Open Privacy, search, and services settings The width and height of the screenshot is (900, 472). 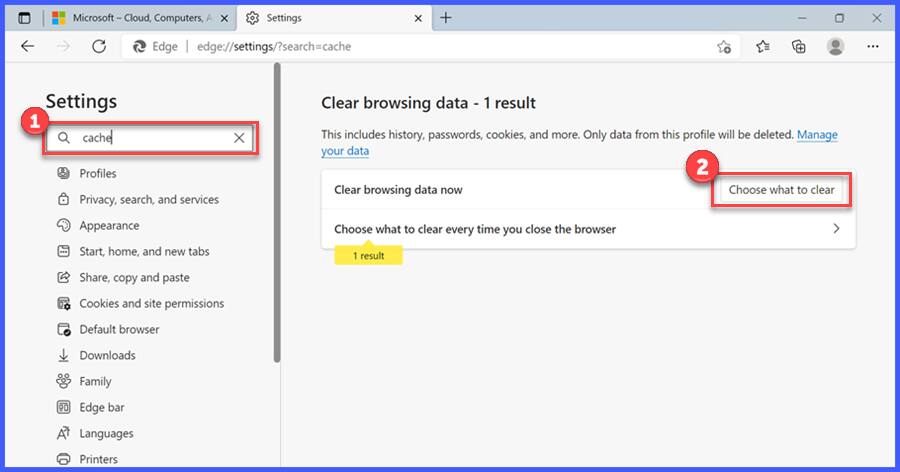tap(149, 199)
